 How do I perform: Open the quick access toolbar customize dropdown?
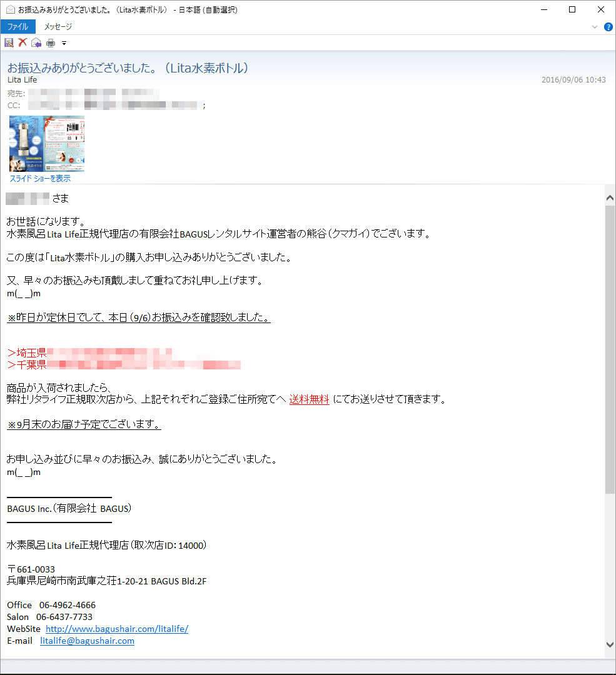64,43
